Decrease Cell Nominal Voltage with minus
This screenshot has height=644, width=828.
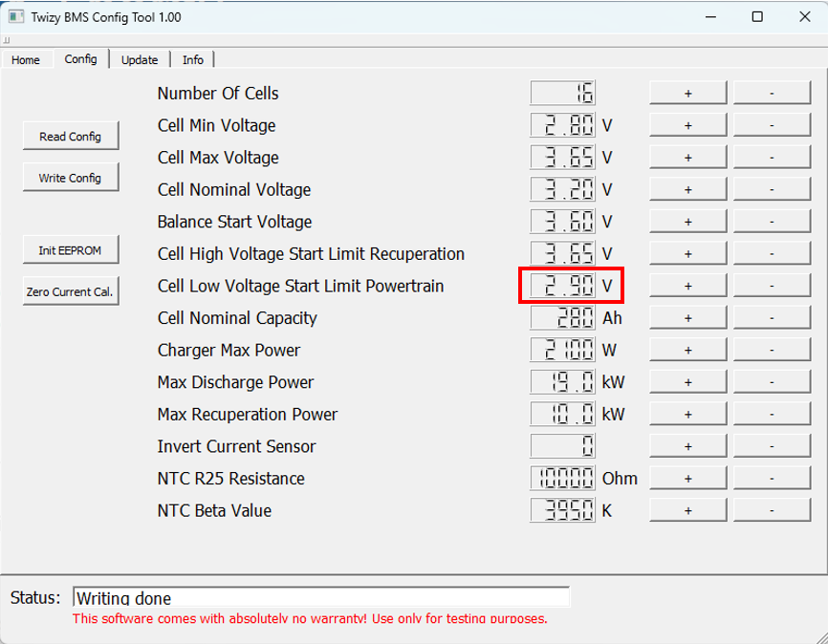pyautogui.click(x=772, y=190)
